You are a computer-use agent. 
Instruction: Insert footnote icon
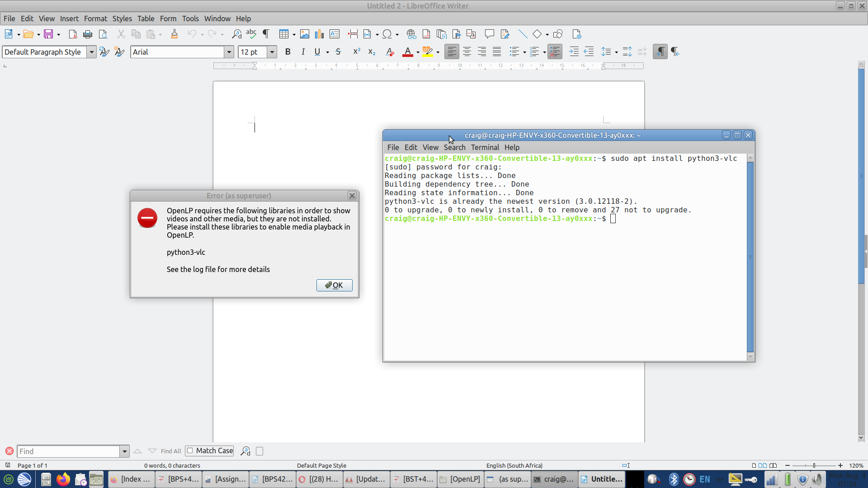[426, 34]
